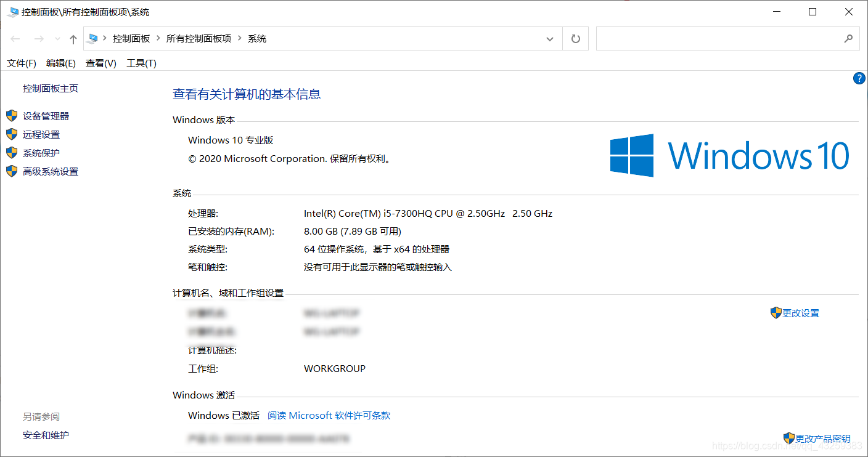The height and width of the screenshot is (457, 868).
Task: Click the heading 查看有关计算机的基本信息
Action: pyautogui.click(x=247, y=94)
